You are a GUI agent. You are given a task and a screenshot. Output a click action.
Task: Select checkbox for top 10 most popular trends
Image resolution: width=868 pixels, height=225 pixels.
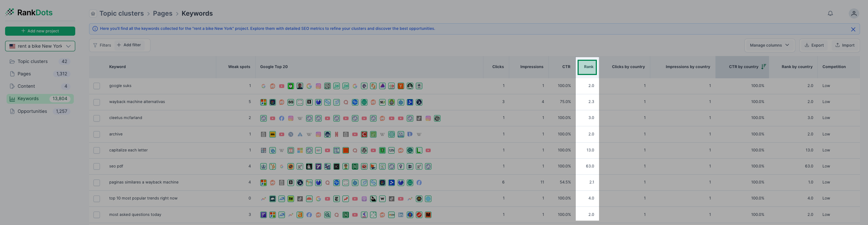(x=97, y=199)
